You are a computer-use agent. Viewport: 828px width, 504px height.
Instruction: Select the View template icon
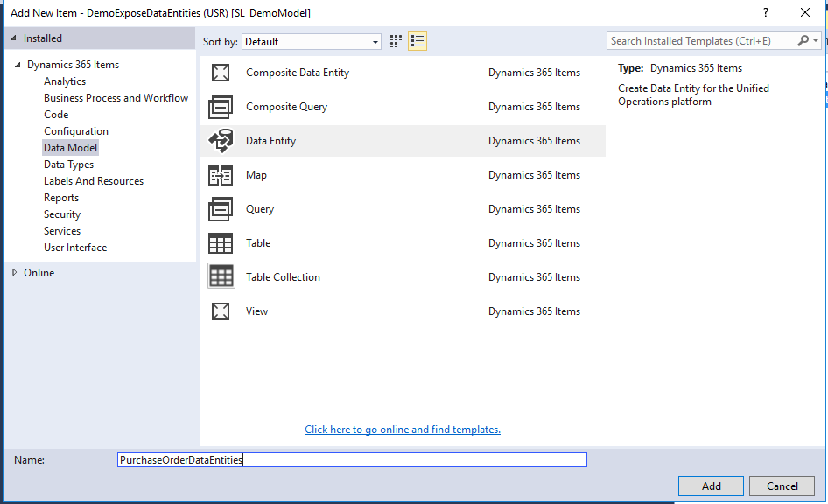click(x=221, y=311)
